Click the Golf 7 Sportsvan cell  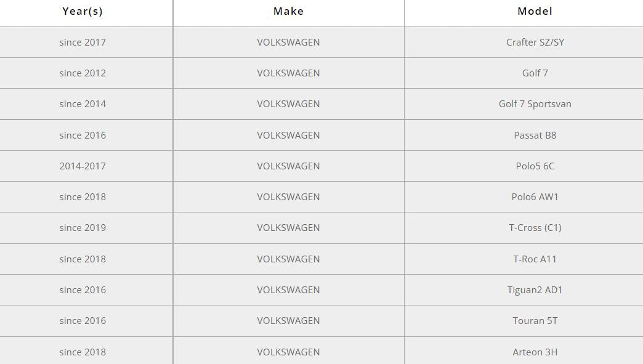(535, 104)
